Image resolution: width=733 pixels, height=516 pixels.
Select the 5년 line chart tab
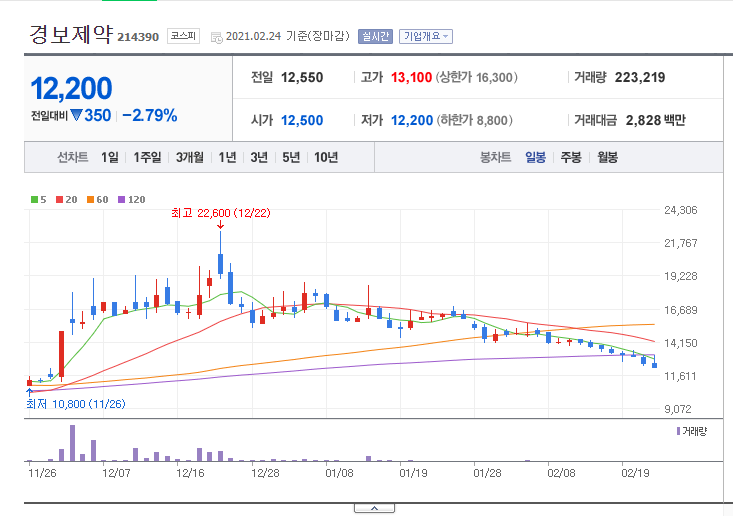(291, 158)
